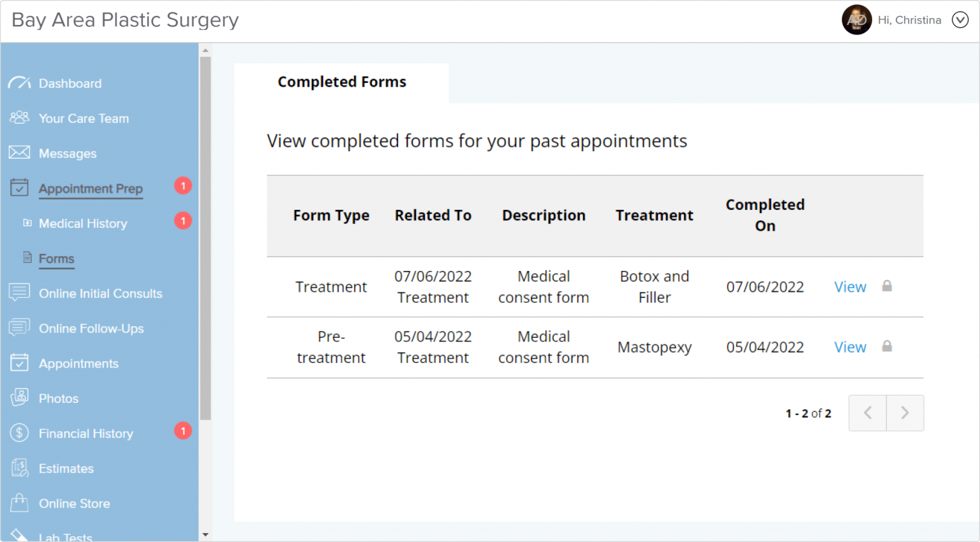Open Messages via the envelope icon
The height and width of the screenshot is (542, 980).
point(19,152)
